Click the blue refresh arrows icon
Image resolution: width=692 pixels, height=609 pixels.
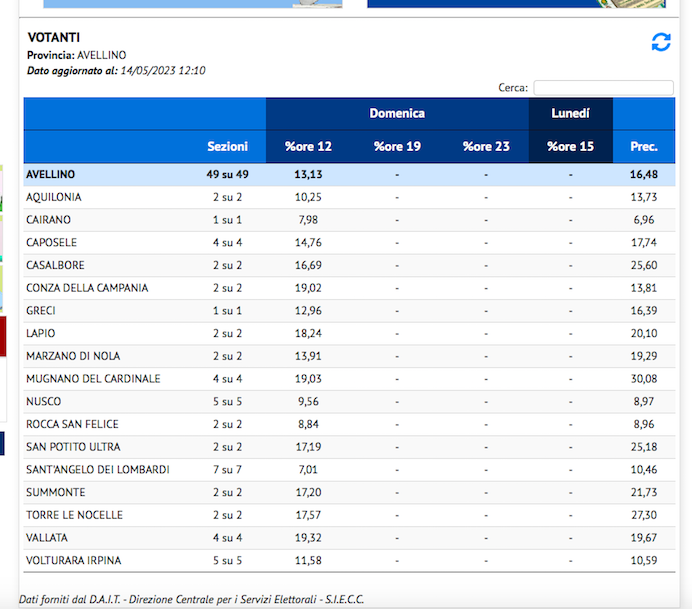point(661,42)
